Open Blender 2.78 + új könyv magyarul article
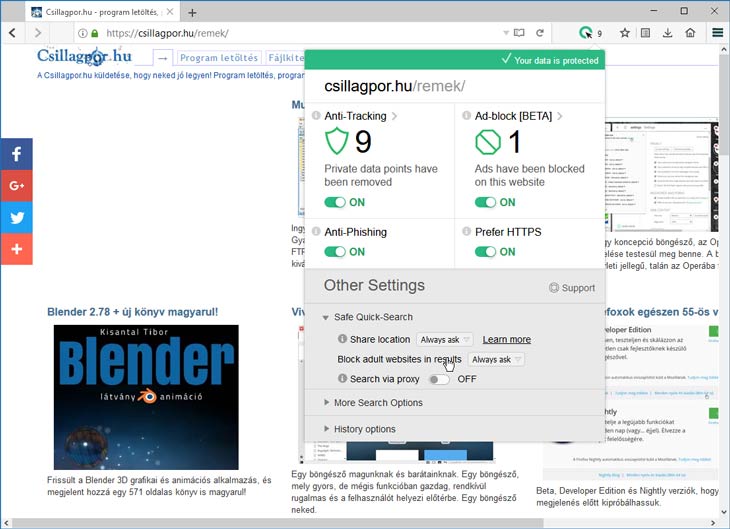This screenshot has height=529, width=730. [x=133, y=312]
